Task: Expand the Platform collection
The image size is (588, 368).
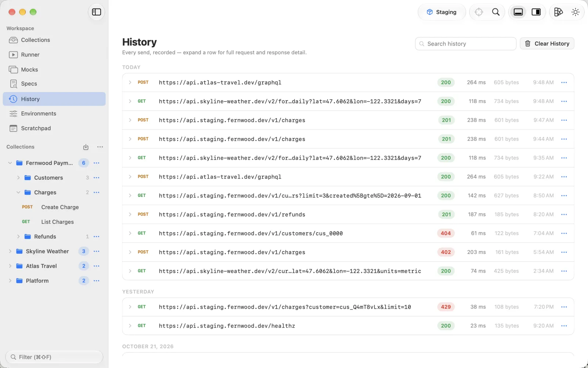Action: click(10, 281)
